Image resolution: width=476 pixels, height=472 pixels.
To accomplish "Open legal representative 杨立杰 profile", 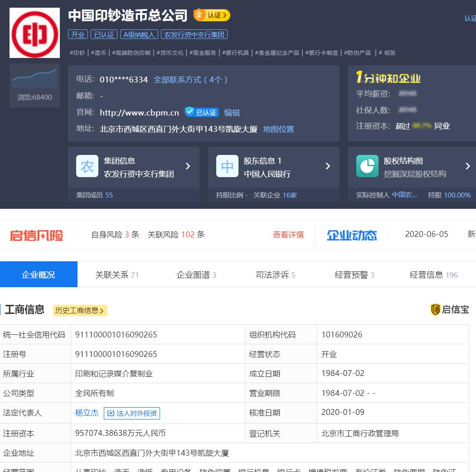I will tap(87, 413).
